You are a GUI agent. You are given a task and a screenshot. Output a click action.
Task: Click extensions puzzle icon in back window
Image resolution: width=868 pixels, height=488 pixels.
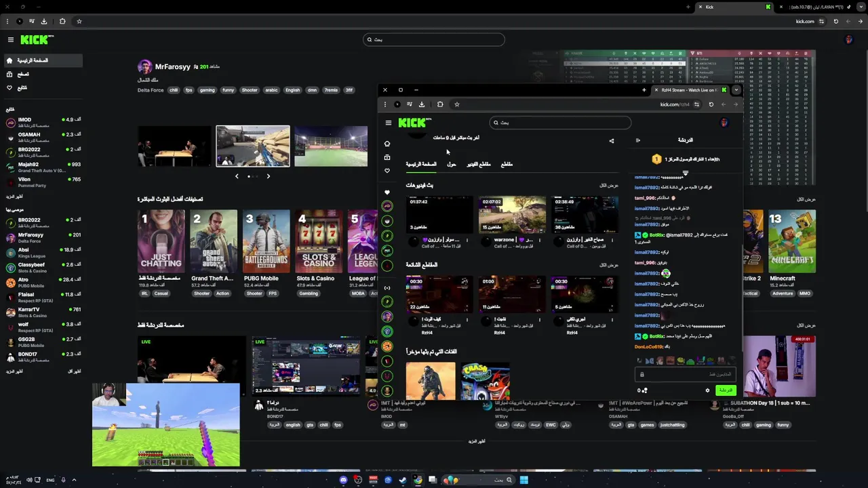(62, 21)
